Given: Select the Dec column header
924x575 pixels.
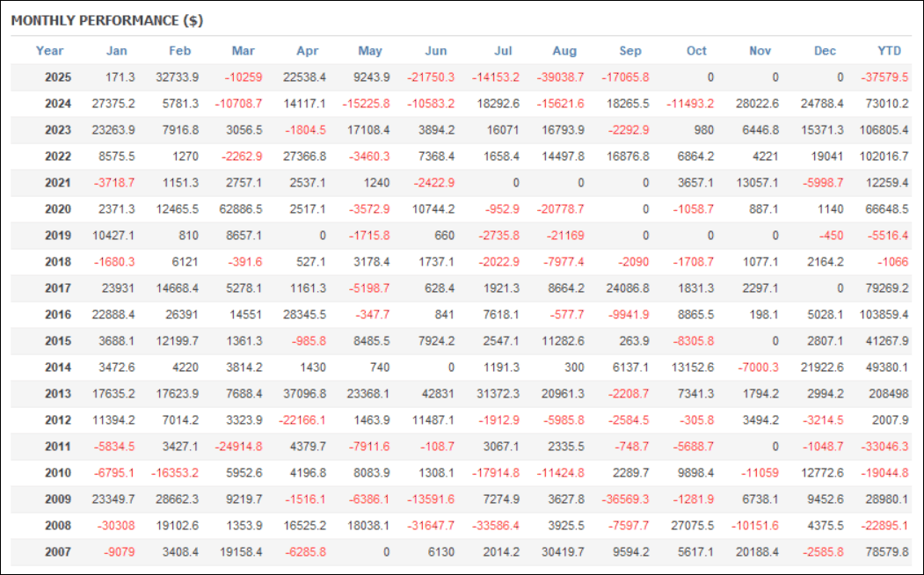Looking at the screenshot, I should 825,51.
